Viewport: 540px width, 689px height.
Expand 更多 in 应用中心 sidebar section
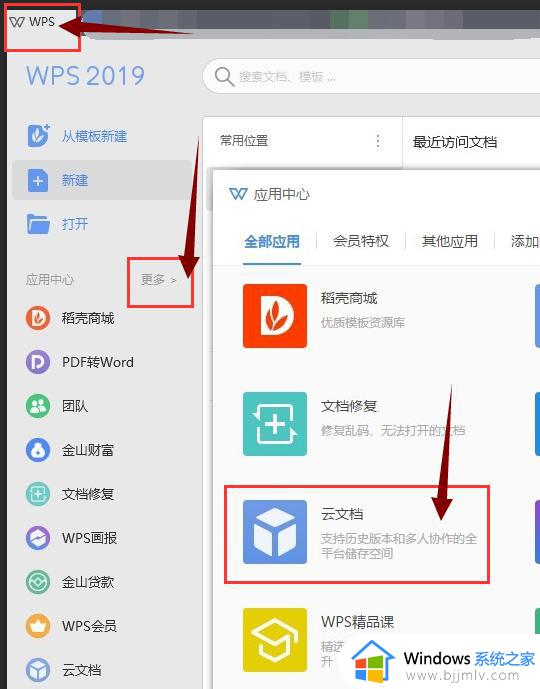[159, 279]
